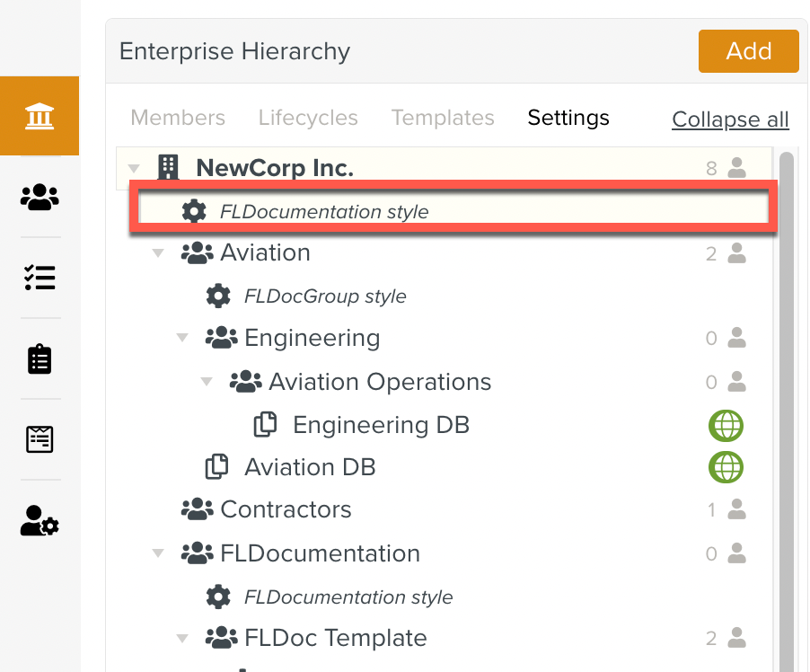This screenshot has width=810, height=672.
Task: Switch to the Members tab
Action: point(178,118)
